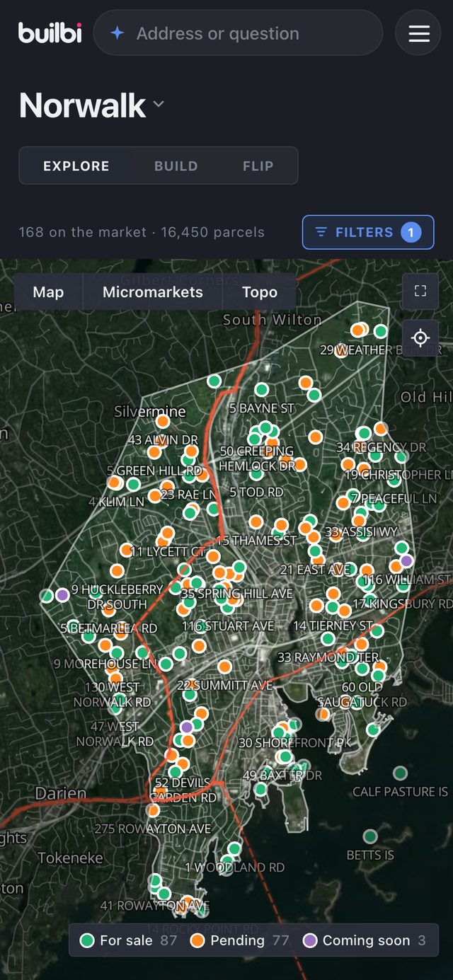This screenshot has height=980, width=453.
Task: Click the 9 HUCKLEBERRY DR SOUTH label
Action: (117, 597)
